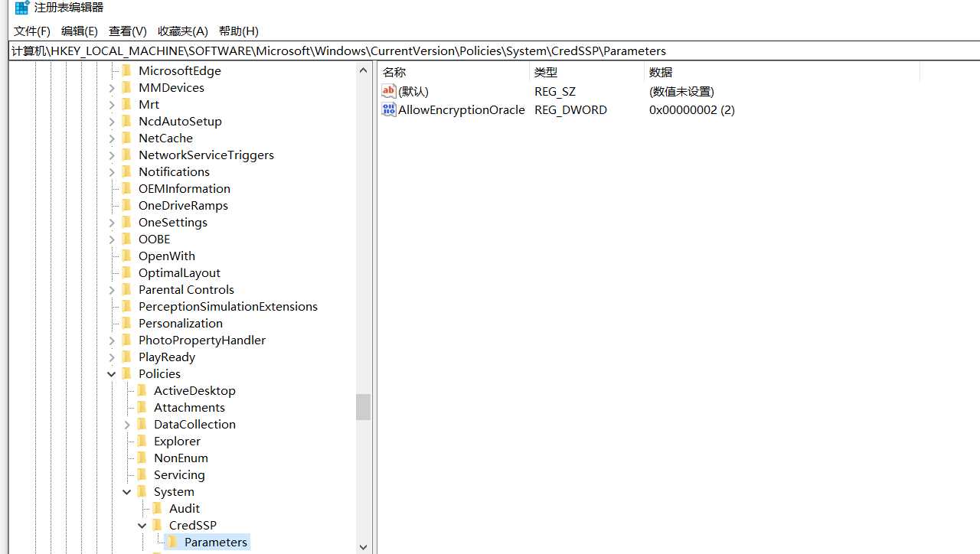This screenshot has height=554, width=980.
Task: Select the (默认) value name
Action: coord(413,91)
